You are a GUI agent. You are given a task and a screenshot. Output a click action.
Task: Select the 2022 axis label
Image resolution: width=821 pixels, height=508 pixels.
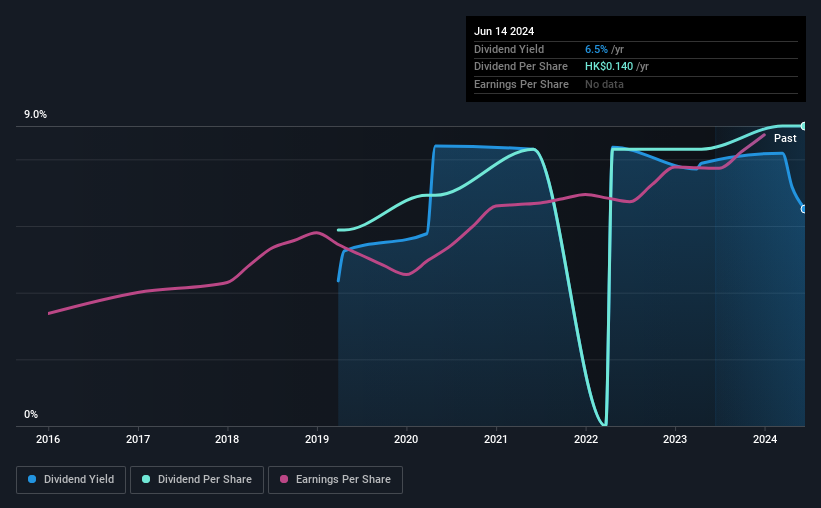tap(586, 439)
